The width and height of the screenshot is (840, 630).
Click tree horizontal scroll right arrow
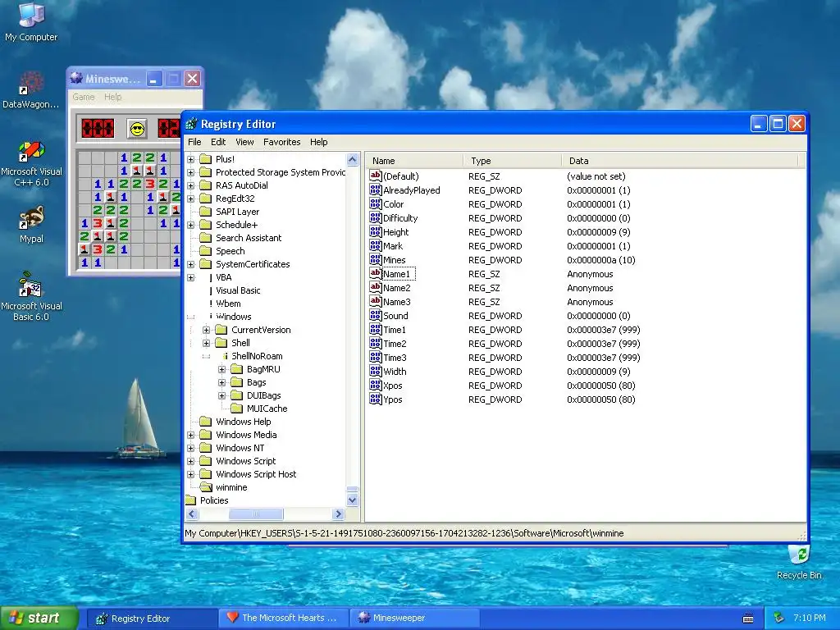pos(338,514)
